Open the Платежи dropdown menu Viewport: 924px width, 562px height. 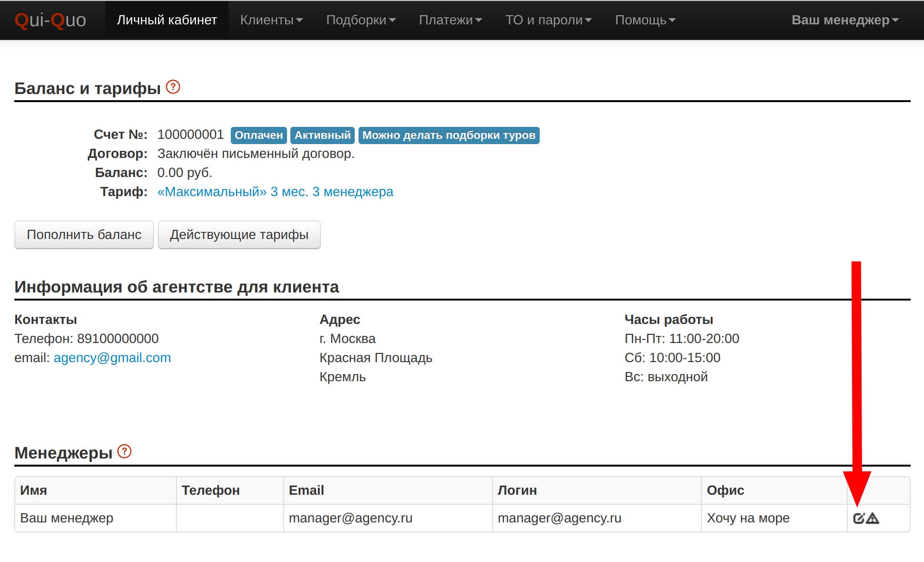(x=450, y=20)
